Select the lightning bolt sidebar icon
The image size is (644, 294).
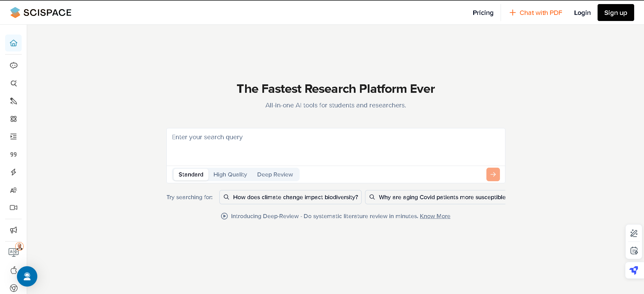[x=14, y=172]
